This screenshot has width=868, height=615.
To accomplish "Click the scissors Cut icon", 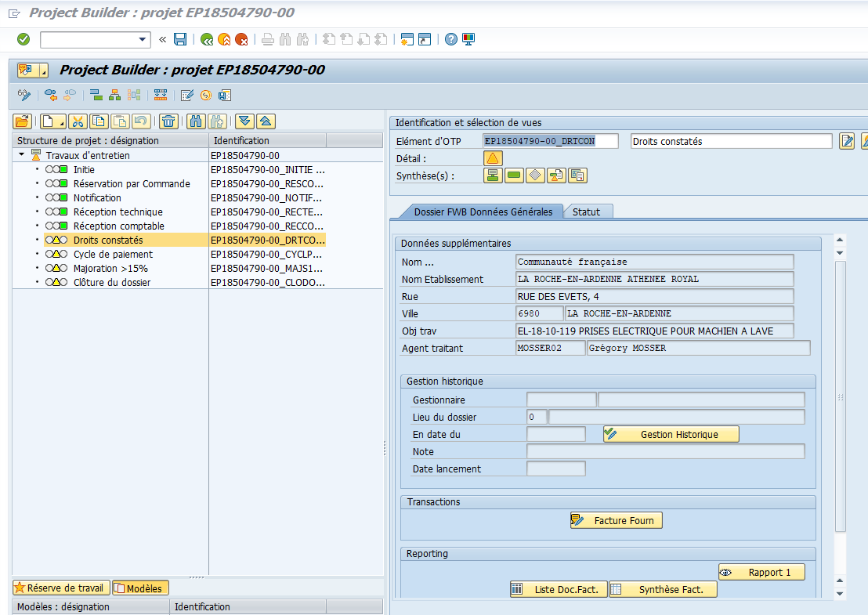I will (78, 121).
